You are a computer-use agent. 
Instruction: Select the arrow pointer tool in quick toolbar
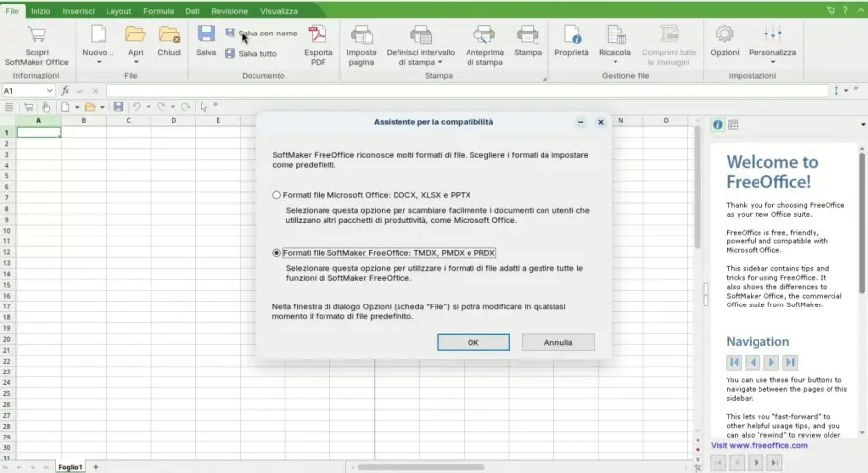click(204, 107)
